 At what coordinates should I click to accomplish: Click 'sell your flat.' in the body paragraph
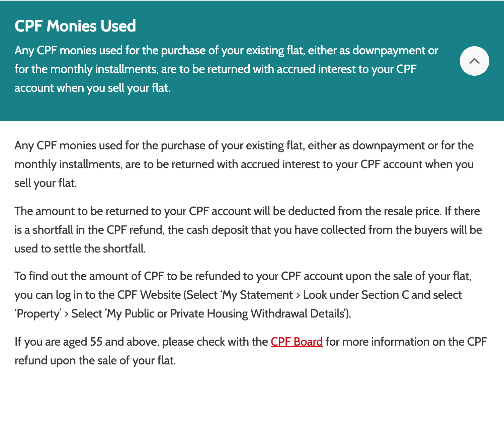pos(46,183)
